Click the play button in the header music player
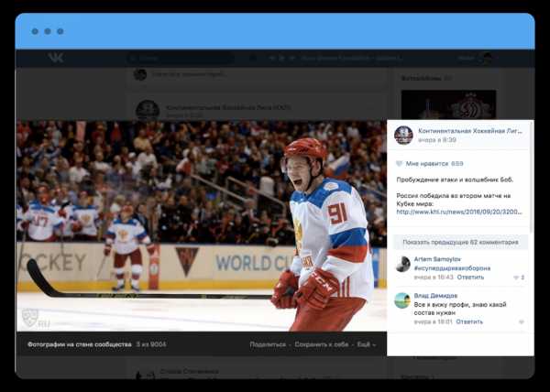Screen dimensions: 550x392 281,58
